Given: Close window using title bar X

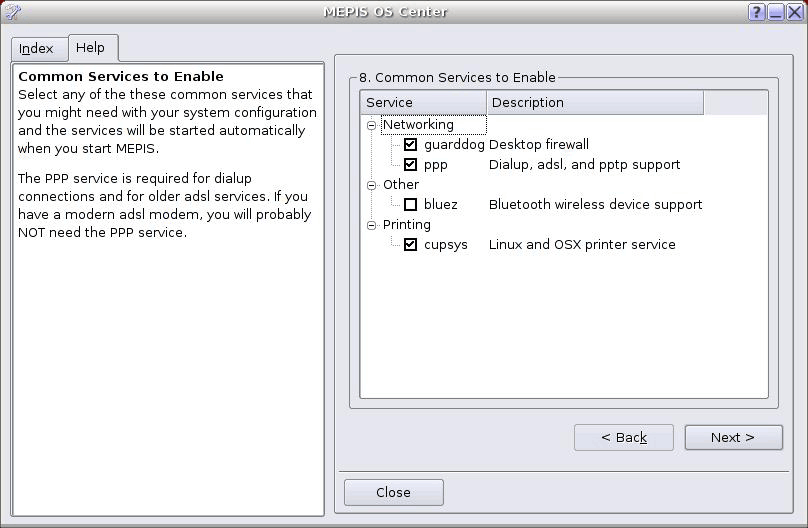Looking at the screenshot, I should click(x=795, y=11).
